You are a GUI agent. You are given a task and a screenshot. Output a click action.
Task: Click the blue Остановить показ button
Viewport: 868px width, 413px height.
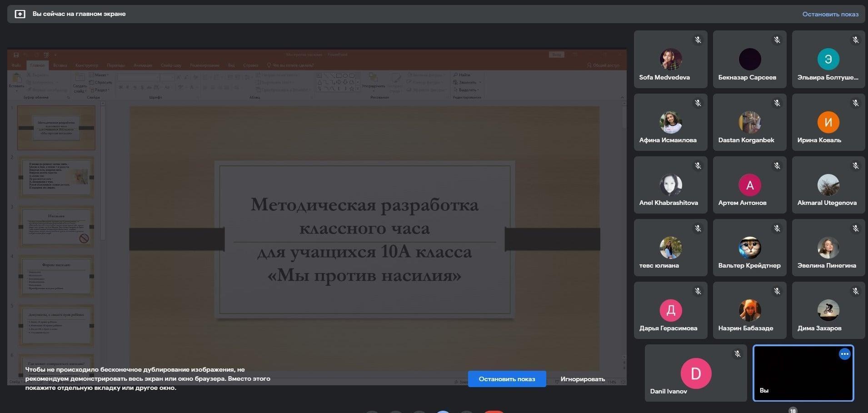(x=507, y=379)
